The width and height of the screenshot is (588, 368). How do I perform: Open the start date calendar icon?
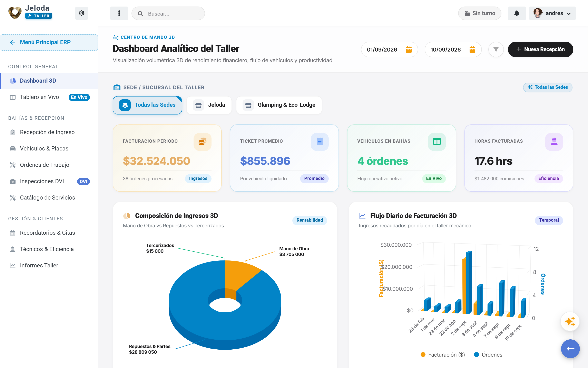(x=409, y=49)
